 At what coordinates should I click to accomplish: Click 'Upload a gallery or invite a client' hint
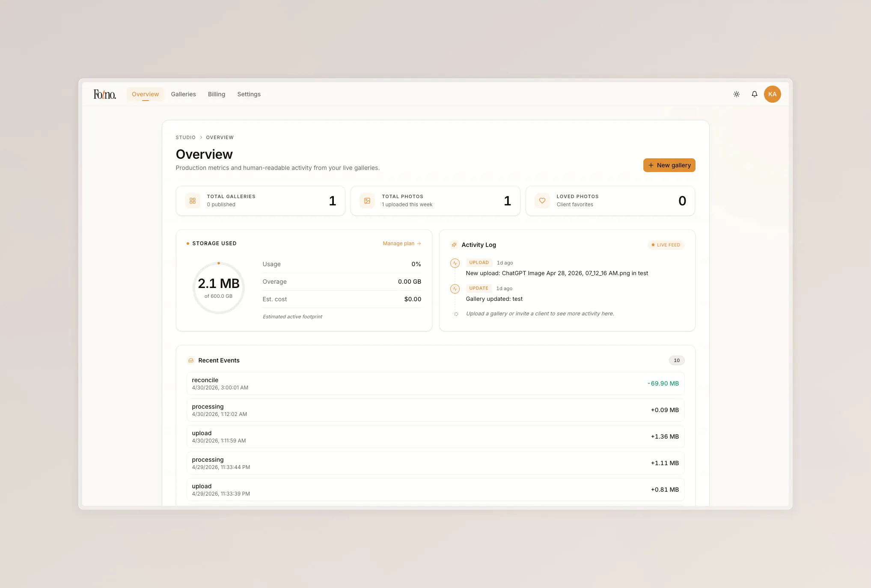pos(540,314)
